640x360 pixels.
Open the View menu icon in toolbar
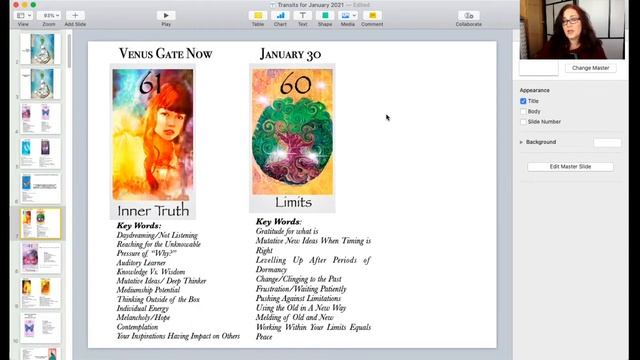click(x=23, y=16)
